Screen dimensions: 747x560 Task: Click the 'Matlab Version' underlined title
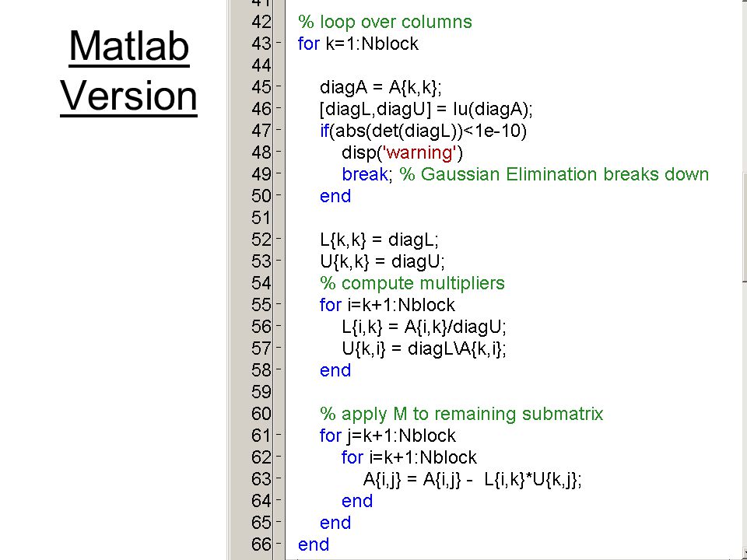pos(128,71)
